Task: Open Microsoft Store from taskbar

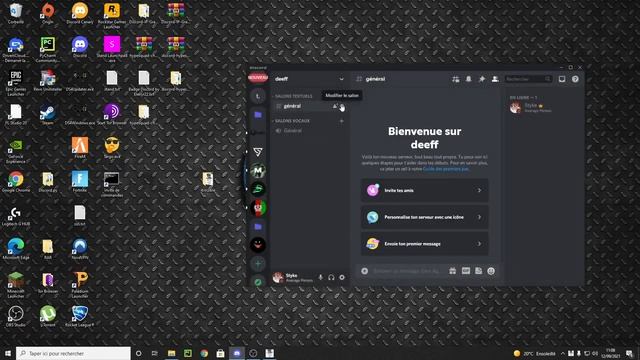Action: click(220, 353)
